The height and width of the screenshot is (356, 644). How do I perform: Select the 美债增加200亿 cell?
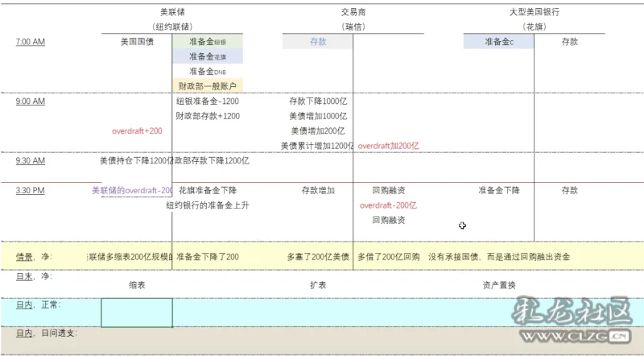[x=318, y=130]
